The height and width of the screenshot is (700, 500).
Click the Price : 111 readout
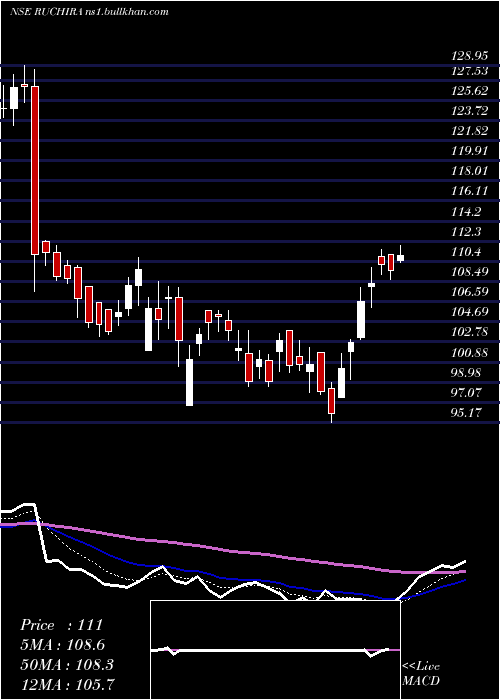coord(62,625)
